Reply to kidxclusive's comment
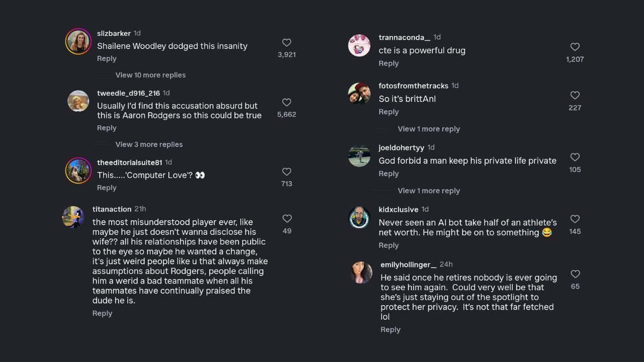The height and width of the screenshot is (362, 644). (388, 245)
